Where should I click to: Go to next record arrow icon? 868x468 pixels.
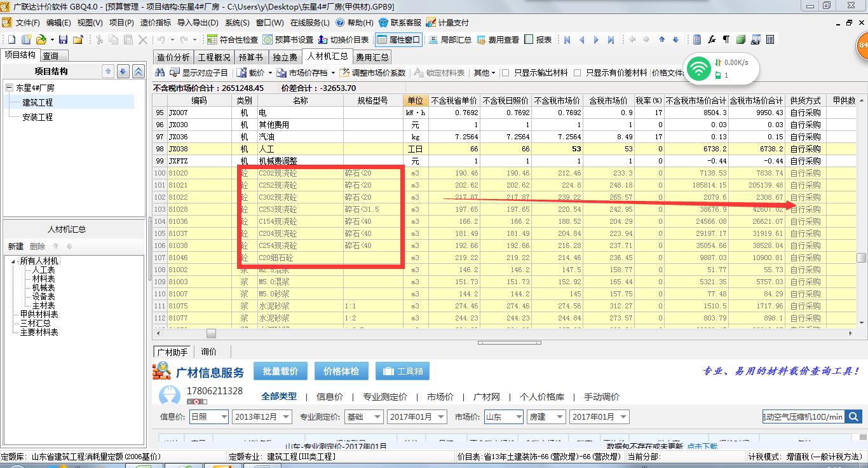click(596, 39)
